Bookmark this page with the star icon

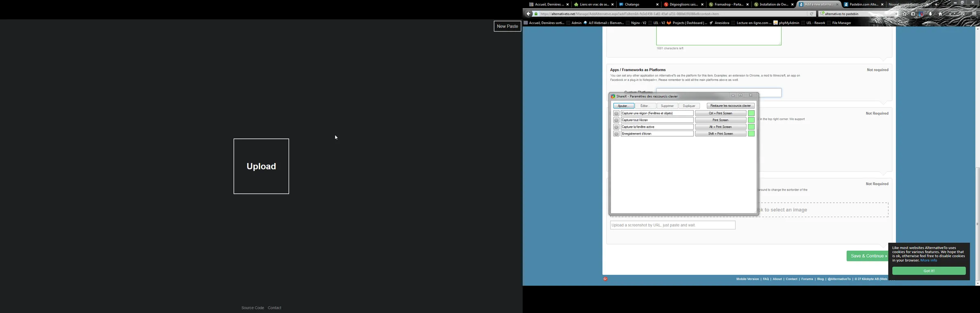(x=904, y=14)
